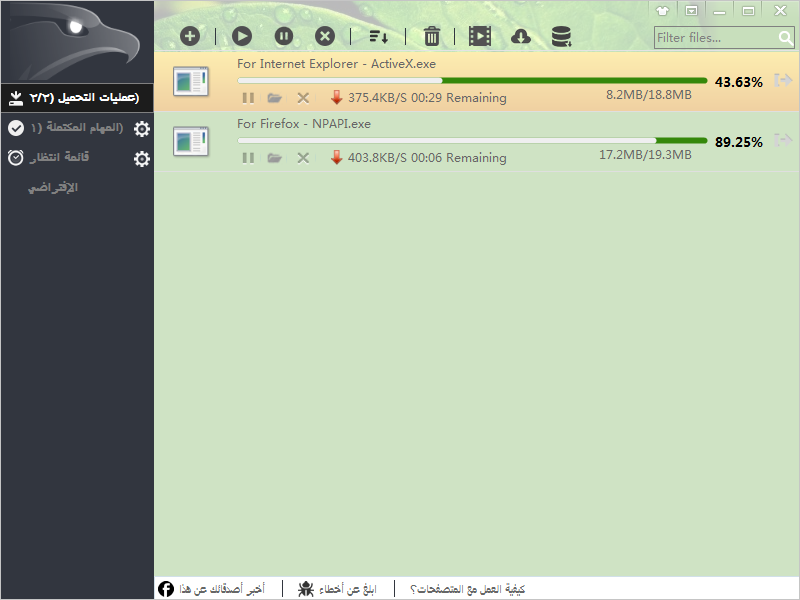Pause the NPAPI.exe download
800x600 pixels.
click(x=248, y=158)
